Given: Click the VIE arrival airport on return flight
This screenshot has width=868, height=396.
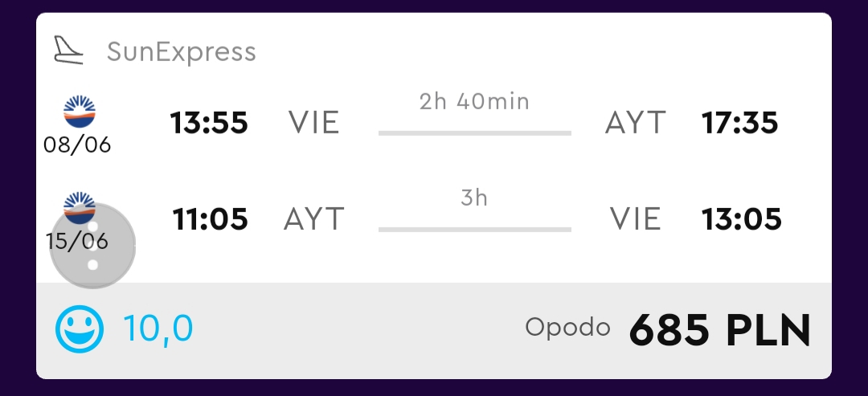Looking at the screenshot, I should 636,219.
